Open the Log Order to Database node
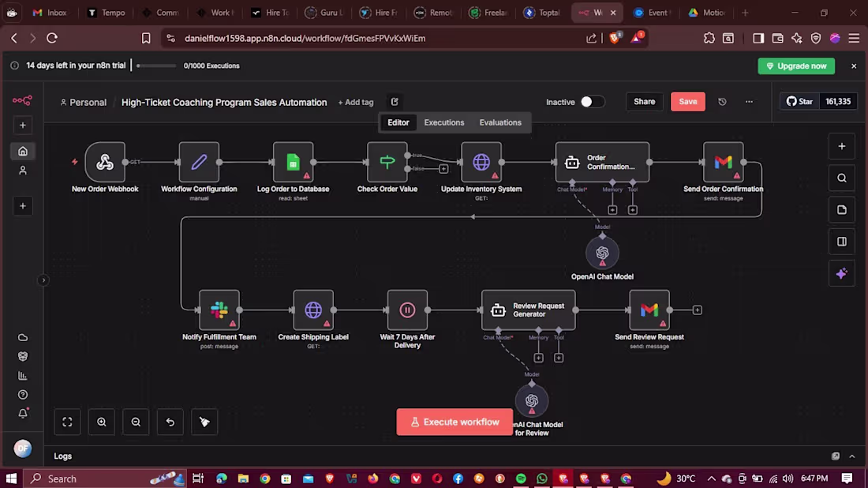Image resolution: width=868 pixels, height=488 pixels. tap(293, 163)
